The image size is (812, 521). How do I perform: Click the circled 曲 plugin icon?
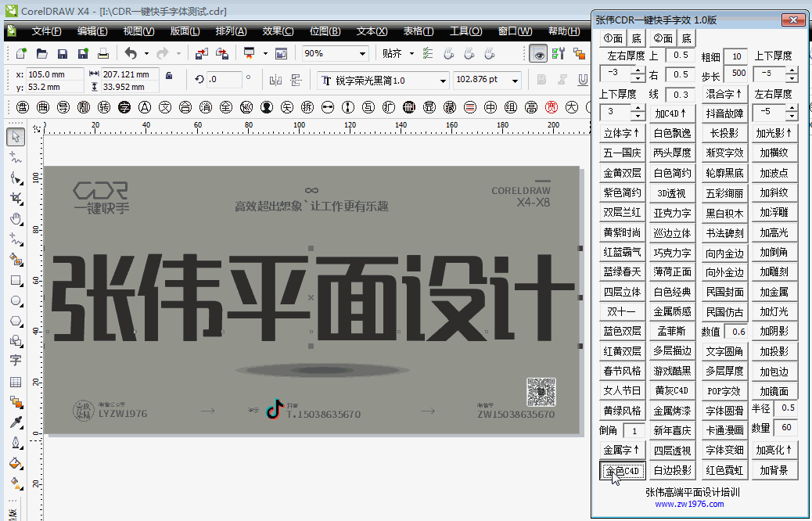point(43,107)
